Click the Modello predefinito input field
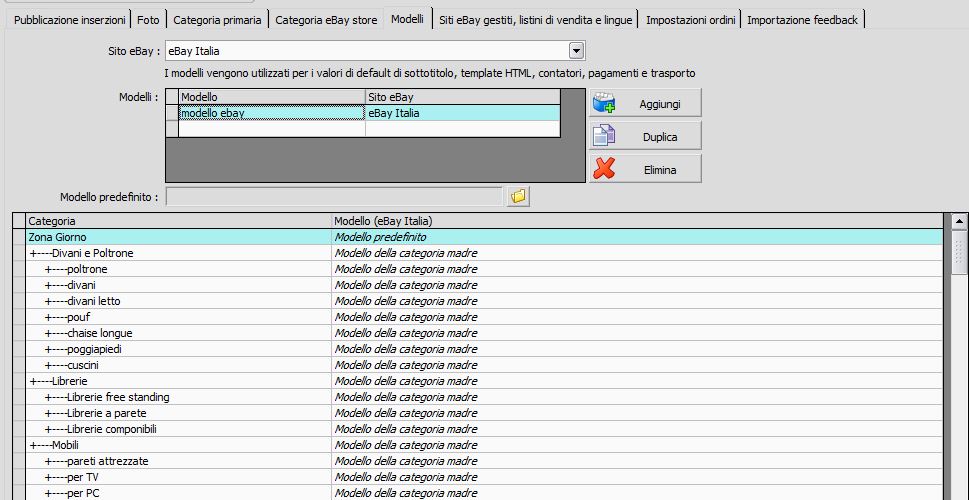This screenshot has height=500, width=969. click(334, 197)
